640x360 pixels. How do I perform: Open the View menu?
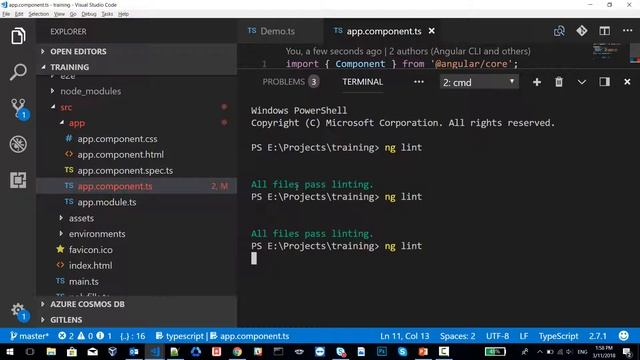(x=59, y=14)
